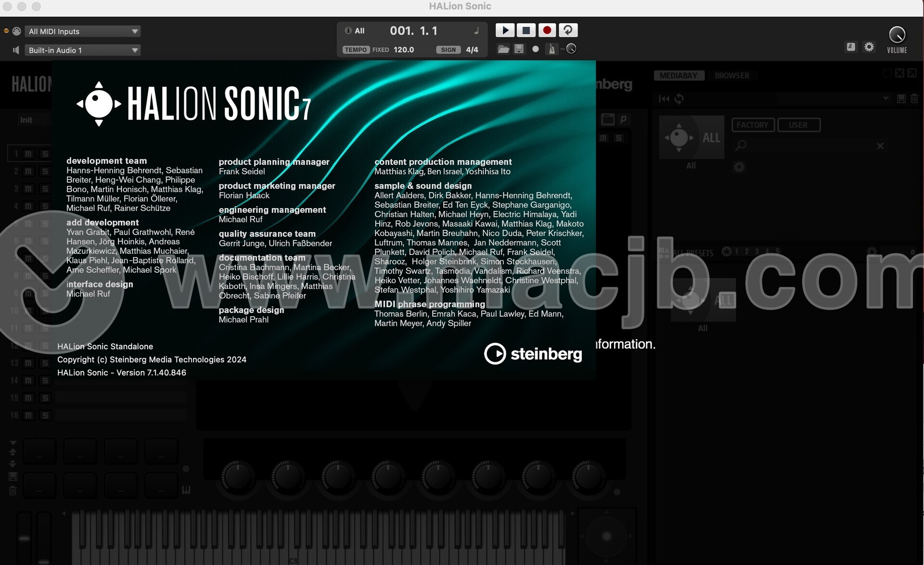Click the maximize X-box icon at panel top-right

pos(899,73)
